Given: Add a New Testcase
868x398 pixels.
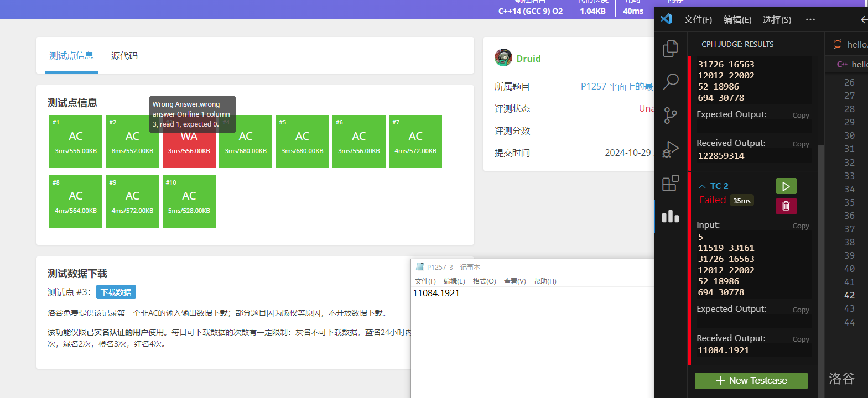Looking at the screenshot, I should pos(751,380).
